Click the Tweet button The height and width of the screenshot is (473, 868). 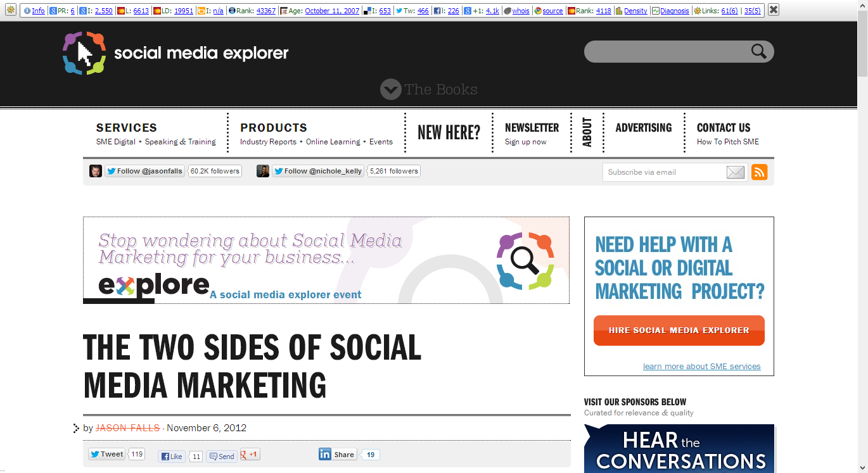[x=106, y=454]
